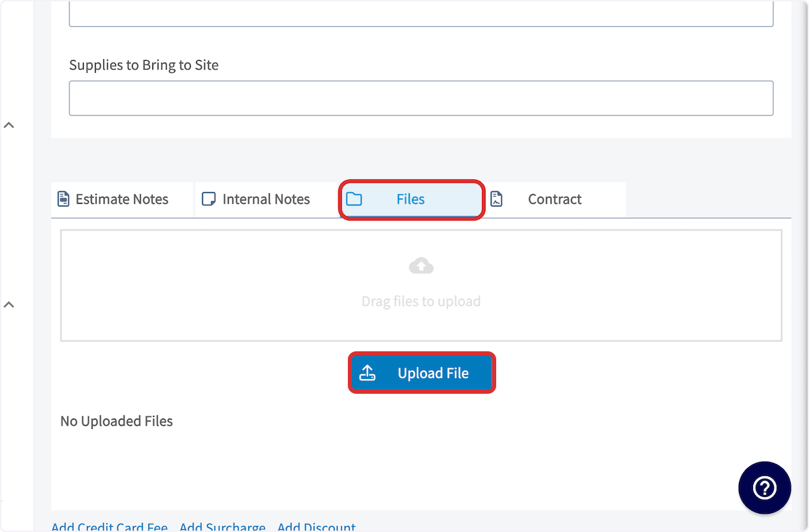Open the Estimate Notes tab
This screenshot has height=532, width=809.
click(122, 200)
